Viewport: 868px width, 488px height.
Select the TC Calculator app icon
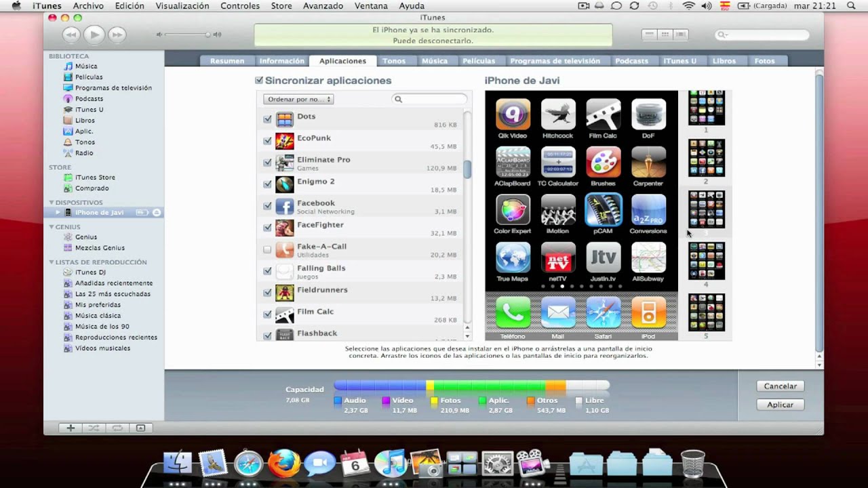click(x=557, y=162)
